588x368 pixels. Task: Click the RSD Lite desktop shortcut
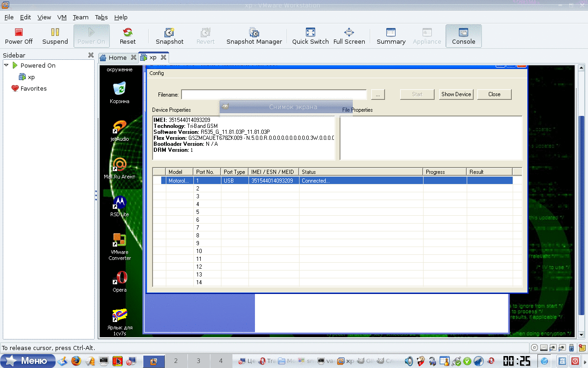point(119,206)
